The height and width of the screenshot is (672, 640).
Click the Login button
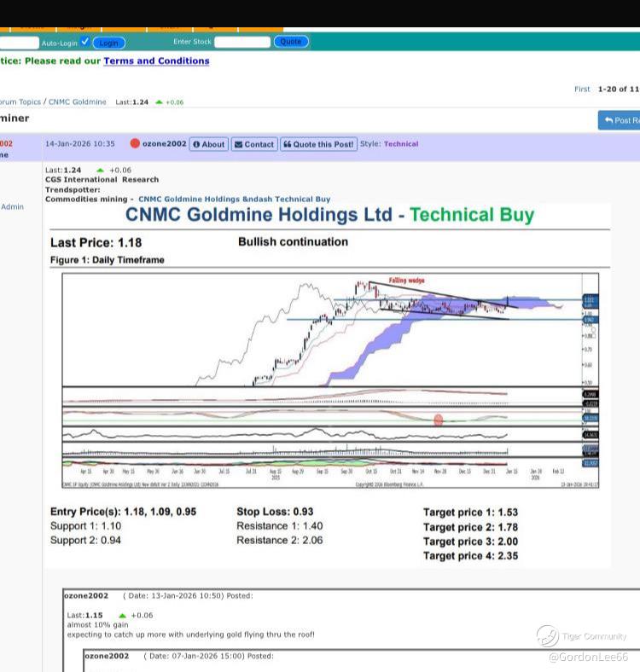click(109, 43)
